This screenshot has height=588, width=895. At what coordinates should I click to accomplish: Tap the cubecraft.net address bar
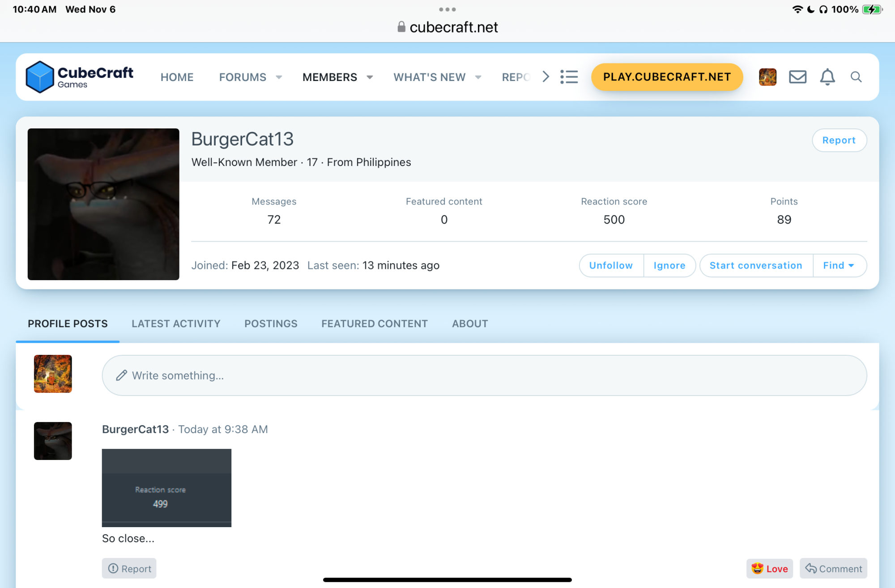447,27
